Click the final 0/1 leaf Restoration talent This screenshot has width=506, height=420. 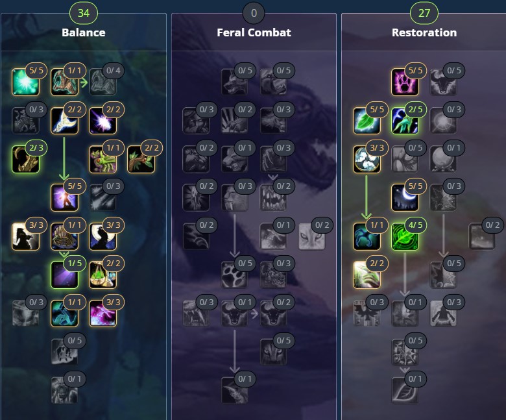tap(405, 390)
